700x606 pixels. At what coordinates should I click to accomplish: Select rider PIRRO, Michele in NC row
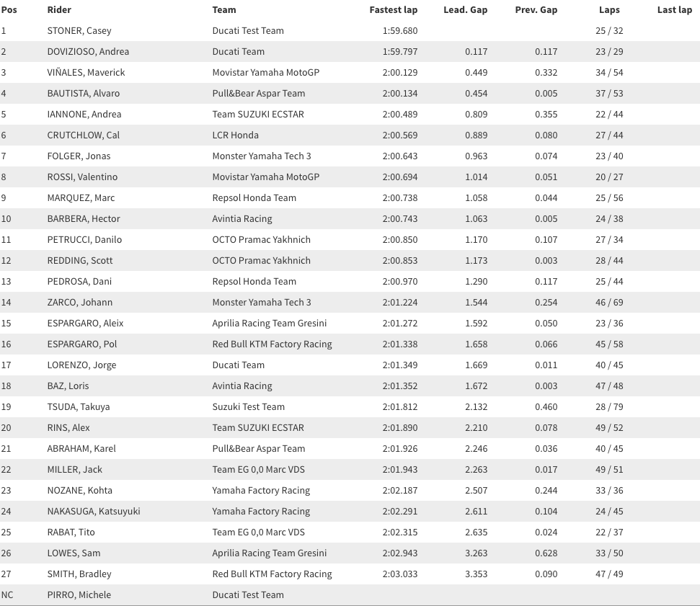click(79, 595)
